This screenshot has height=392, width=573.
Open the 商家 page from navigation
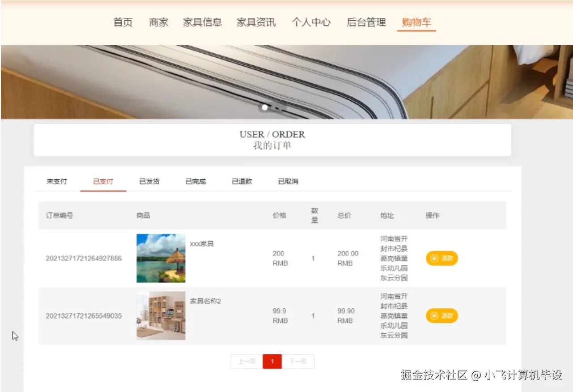(x=158, y=22)
